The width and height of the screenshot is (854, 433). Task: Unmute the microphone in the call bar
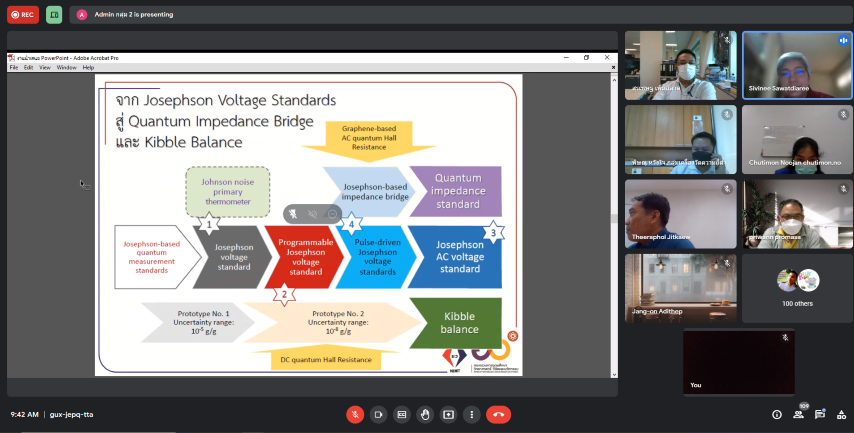(x=355, y=414)
